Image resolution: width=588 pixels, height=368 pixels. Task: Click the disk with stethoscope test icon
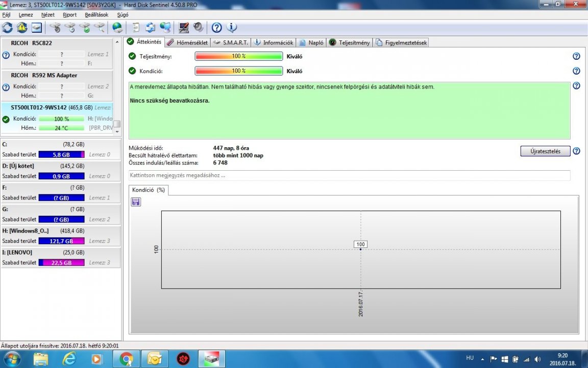point(55,28)
